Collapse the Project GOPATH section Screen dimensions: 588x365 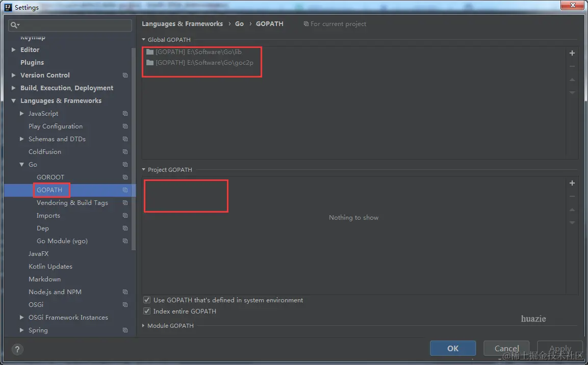[x=144, y=169]
